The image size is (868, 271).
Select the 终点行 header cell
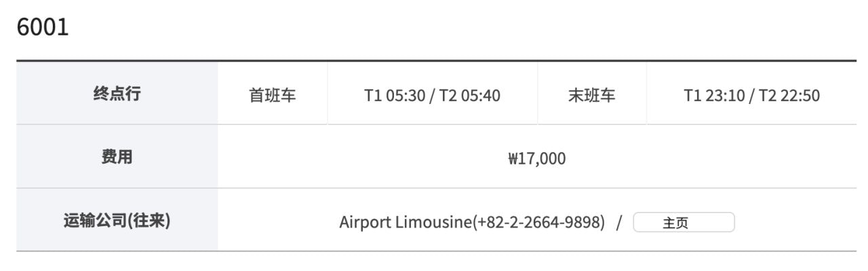117,94
